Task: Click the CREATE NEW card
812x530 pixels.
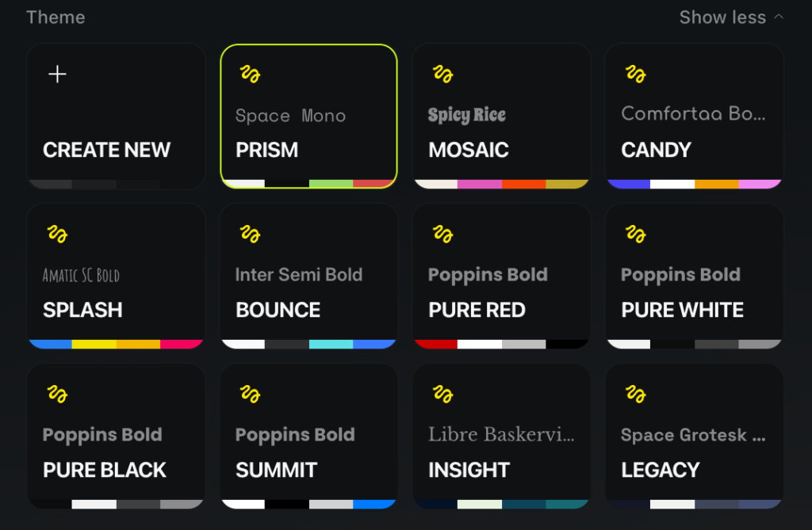Action: tap(116, 116)
